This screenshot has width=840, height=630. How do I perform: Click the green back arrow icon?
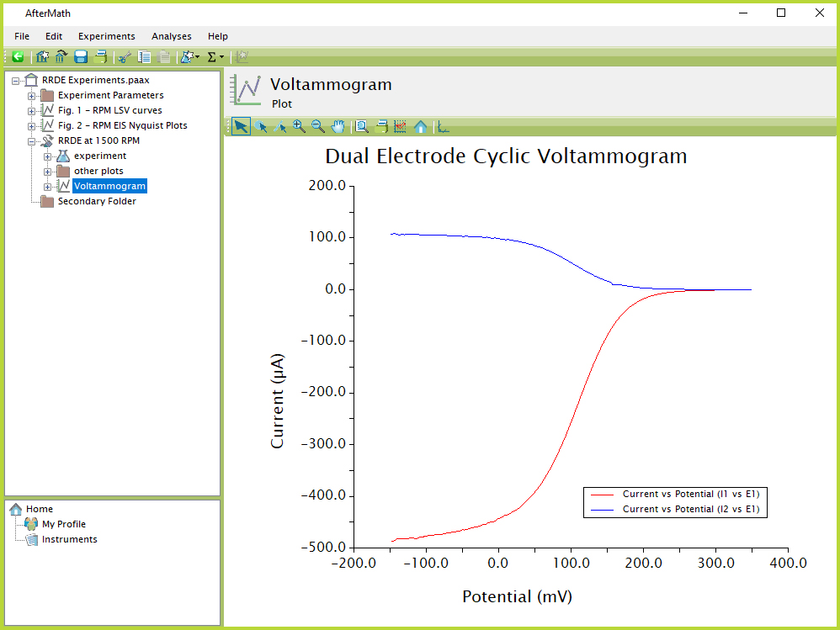18,57
